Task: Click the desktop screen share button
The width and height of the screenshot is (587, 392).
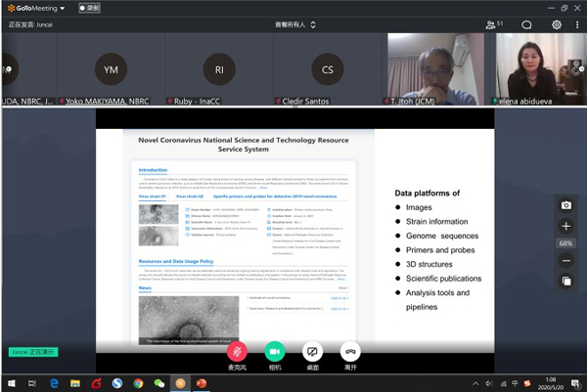Action: click(312, 351)
